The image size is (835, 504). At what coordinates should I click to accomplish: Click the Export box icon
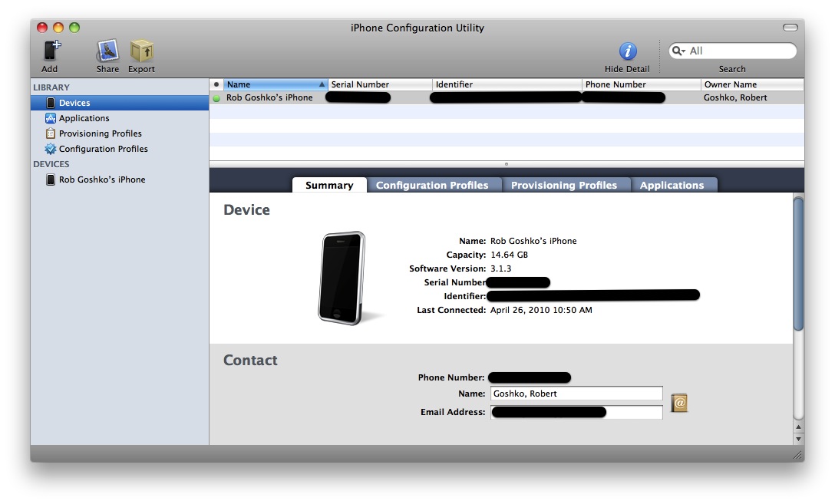tap(142, 51)
